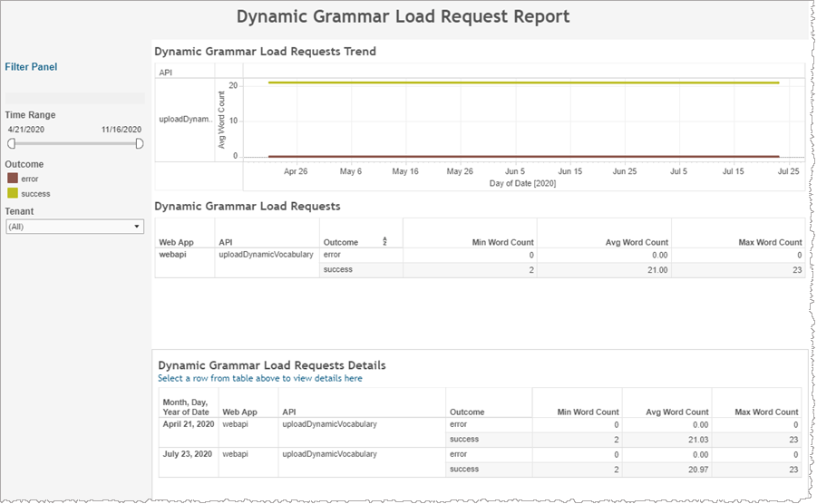The width and height of the screenshot is (817, 504).
Task: Click the error legend color swatch
Action: point(13,179)
